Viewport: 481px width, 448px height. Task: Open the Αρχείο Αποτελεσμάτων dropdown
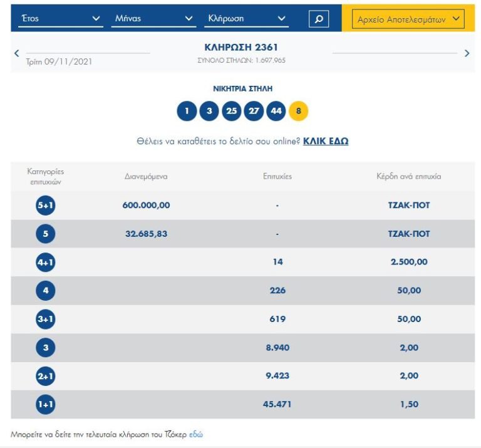pyautogui.click(x=408, y=19)
